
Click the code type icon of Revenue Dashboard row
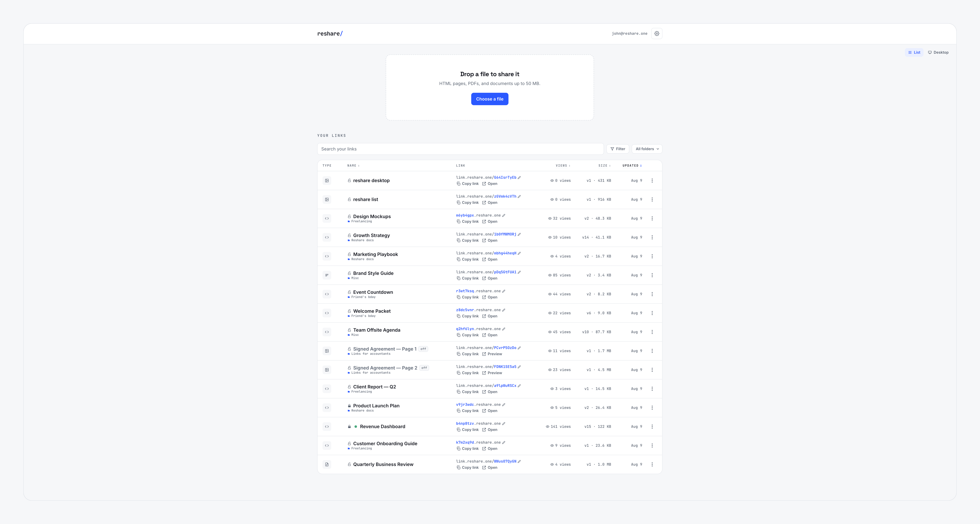click(327, 427)
